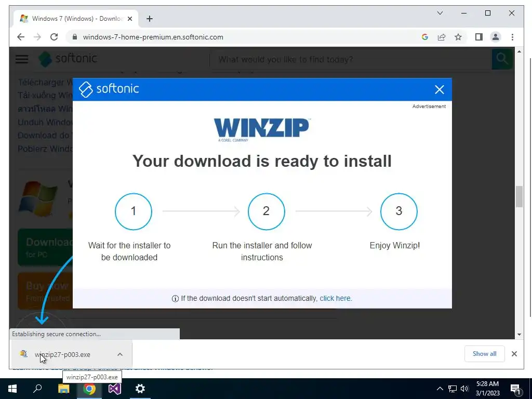Share this page using the share icon
The width and height of the screenshot is (532, 399).
pos(442,37)
